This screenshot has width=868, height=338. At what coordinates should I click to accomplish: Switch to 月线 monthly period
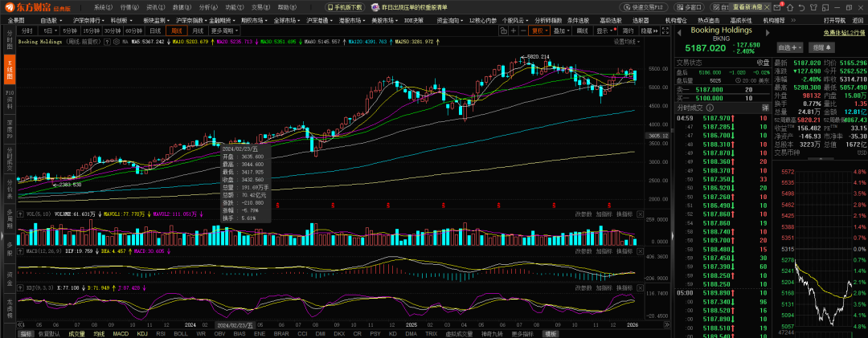198,31
